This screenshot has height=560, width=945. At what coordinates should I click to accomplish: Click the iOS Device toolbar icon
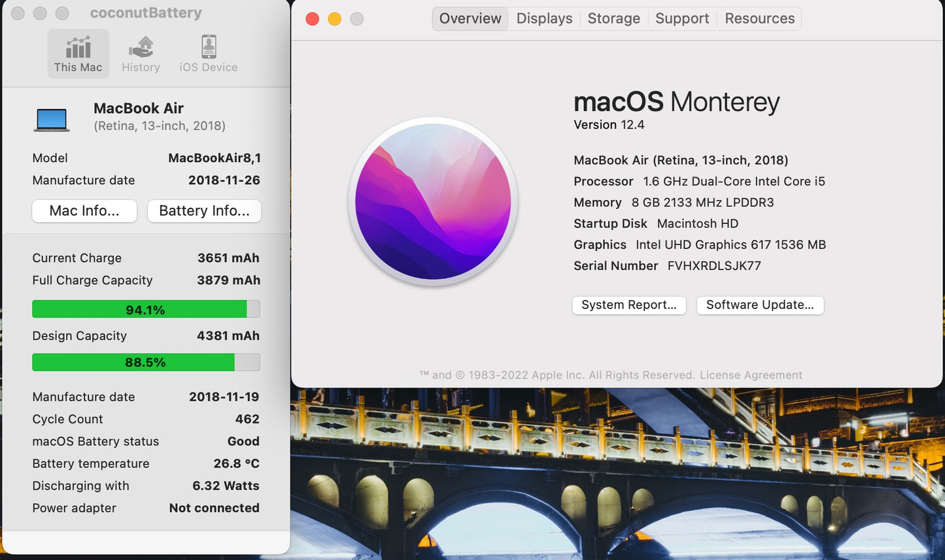[207, 53]
